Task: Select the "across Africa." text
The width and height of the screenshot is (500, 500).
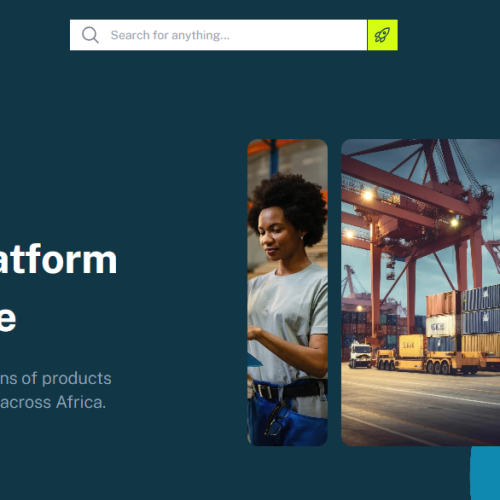Action: [x=53, y=402]
